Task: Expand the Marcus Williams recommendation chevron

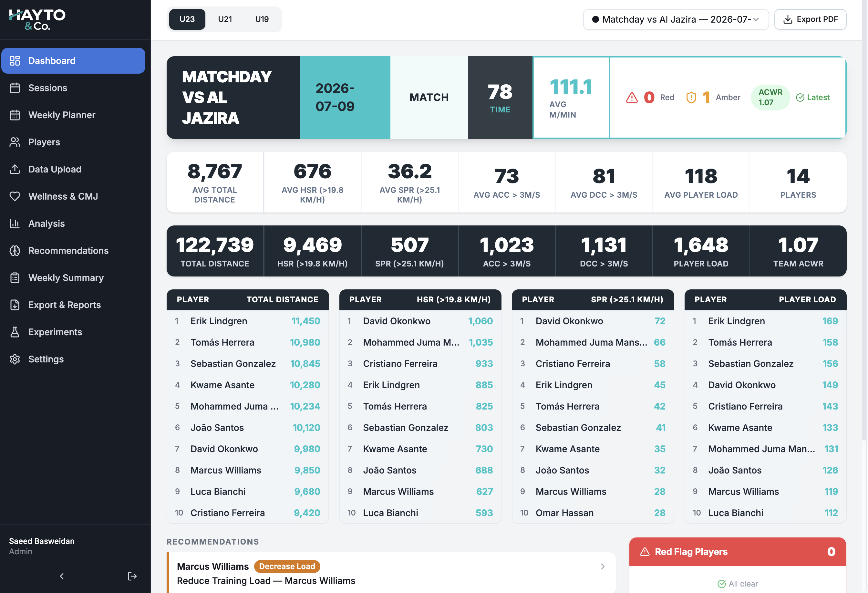Action: pyautogui.click(x=603, y=567)
